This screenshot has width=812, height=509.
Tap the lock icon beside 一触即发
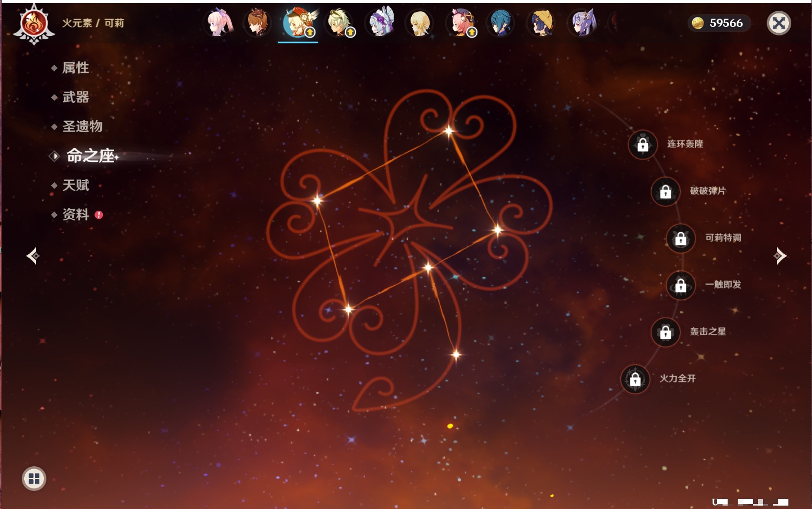point(680,285)
